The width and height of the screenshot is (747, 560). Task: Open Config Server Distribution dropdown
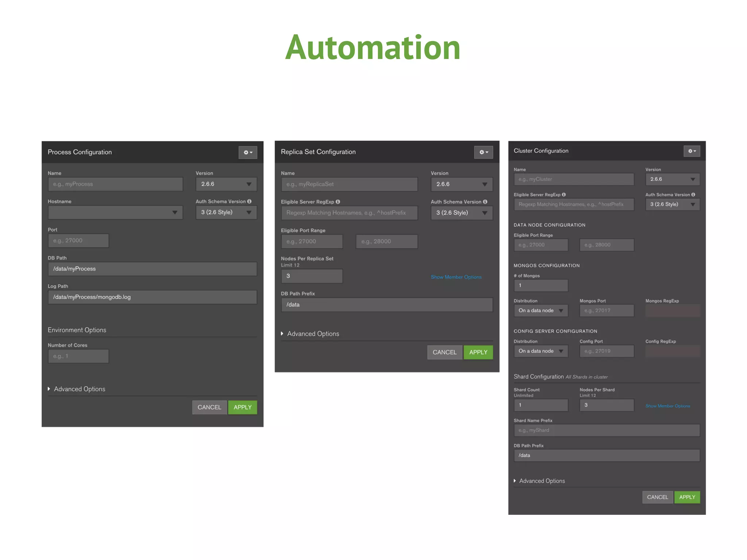tap(541, 351)
